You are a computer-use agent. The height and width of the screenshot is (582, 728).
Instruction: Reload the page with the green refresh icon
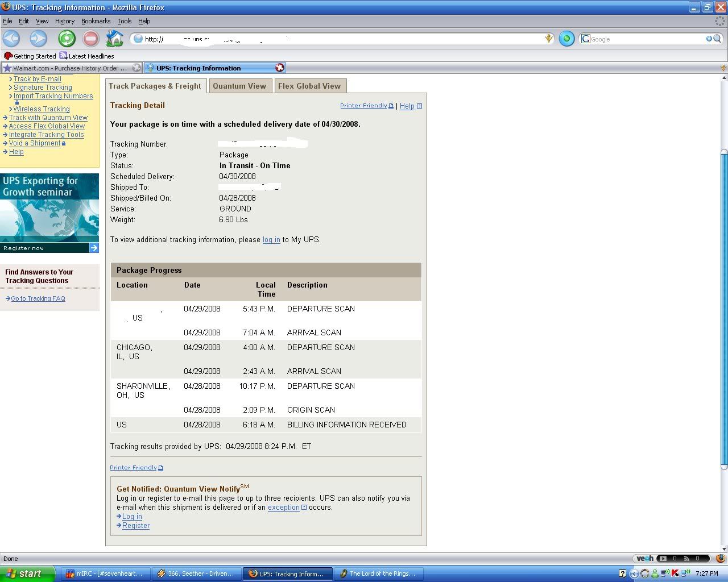(x=67, y=39)
